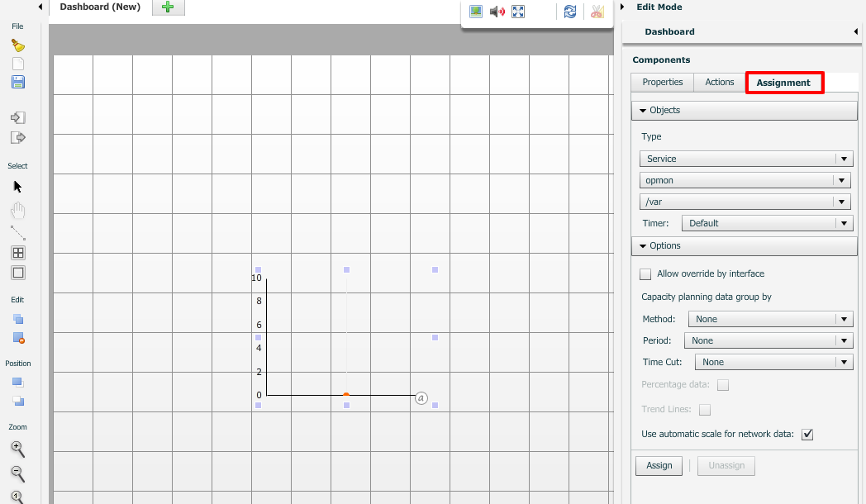
Task: Switch to the Assignment tab
Action: (x=783, y=83)
